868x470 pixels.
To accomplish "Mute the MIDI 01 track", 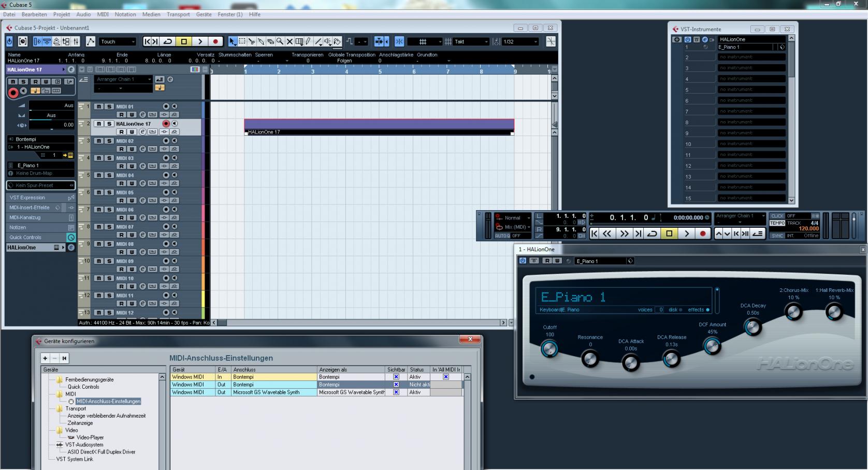I will [x=99, y=107].
